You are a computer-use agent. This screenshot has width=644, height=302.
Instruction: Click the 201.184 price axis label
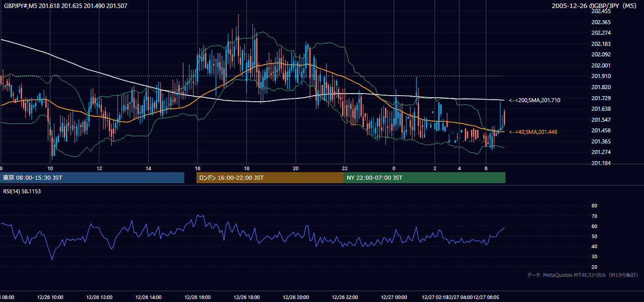[x=601, y=163]
